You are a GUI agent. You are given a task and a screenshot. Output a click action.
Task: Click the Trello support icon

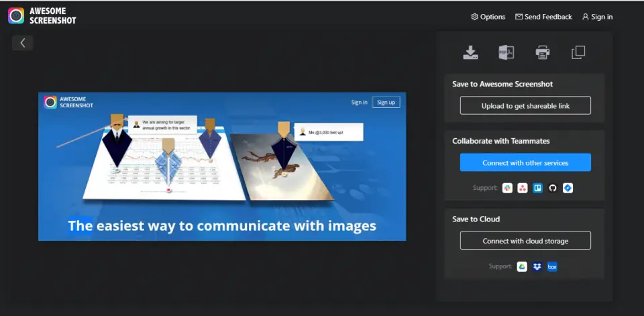[537, 189]
